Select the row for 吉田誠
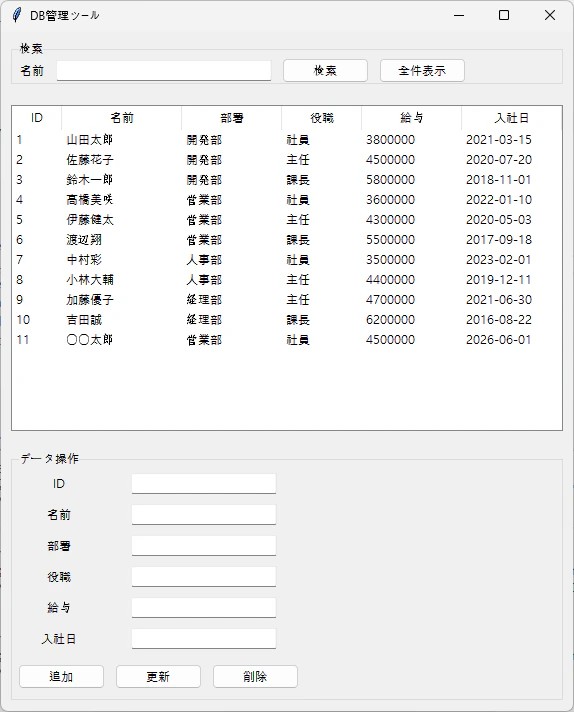This screenshot has height=712, width=574. [287, 320]
